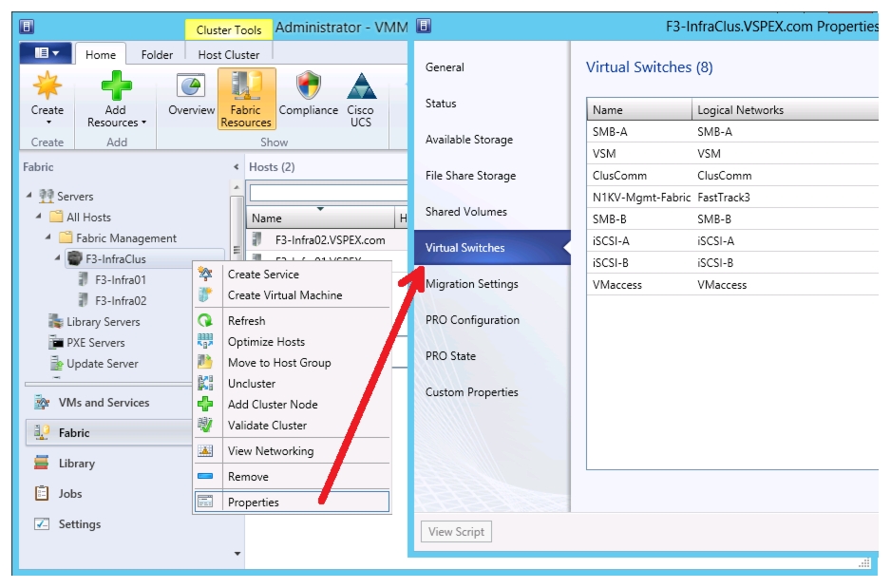Switch to the Host Cluster ribbon tab
Image resolution: width=891 pixels, height=588 pixels.
pos(228,54)
